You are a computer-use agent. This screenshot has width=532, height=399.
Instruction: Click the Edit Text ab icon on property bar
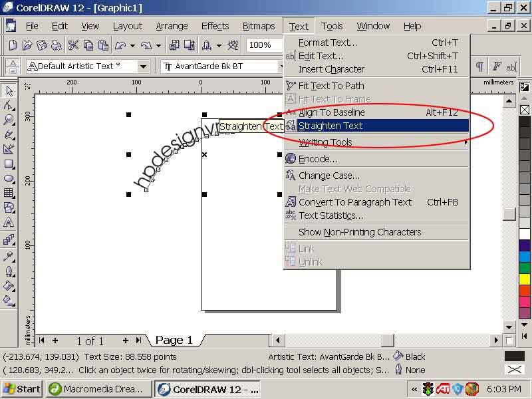(x=511, y=67)
